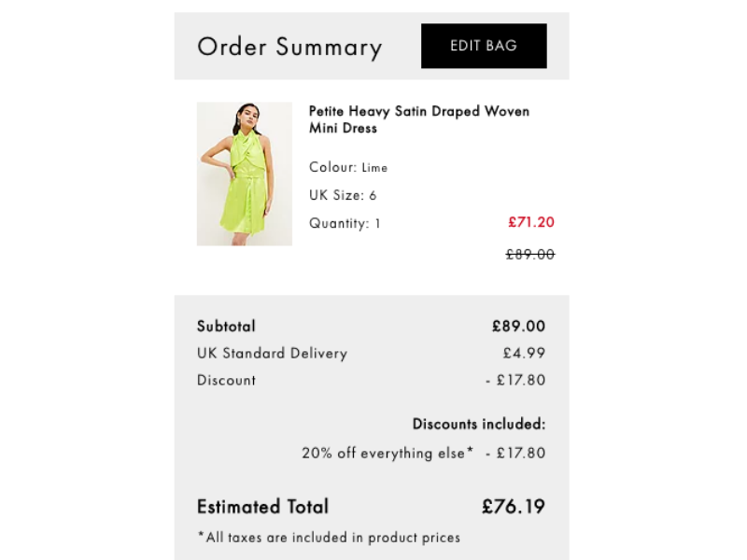747x560 pixels.
Task: Click the Subtotal label
Action: [x=226, y=327]
